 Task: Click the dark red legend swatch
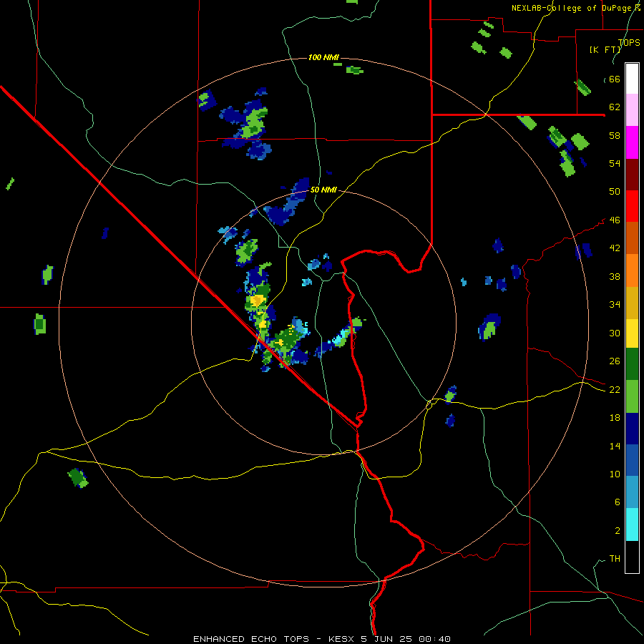[632, 174]
